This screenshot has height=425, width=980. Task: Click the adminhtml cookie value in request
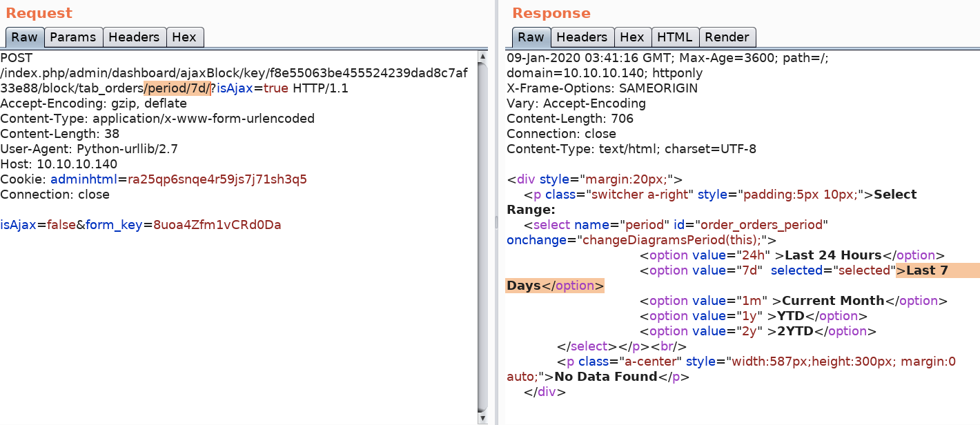(216, 179)
